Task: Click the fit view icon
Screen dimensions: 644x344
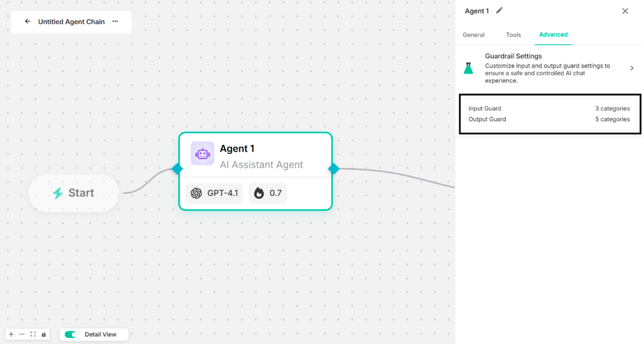Action: [33, 334]
